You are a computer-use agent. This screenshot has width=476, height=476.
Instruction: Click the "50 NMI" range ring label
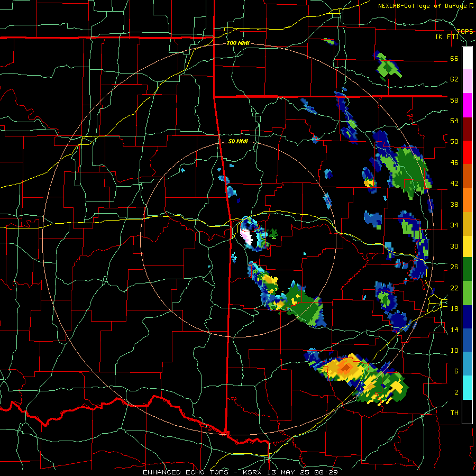(238, 141)
